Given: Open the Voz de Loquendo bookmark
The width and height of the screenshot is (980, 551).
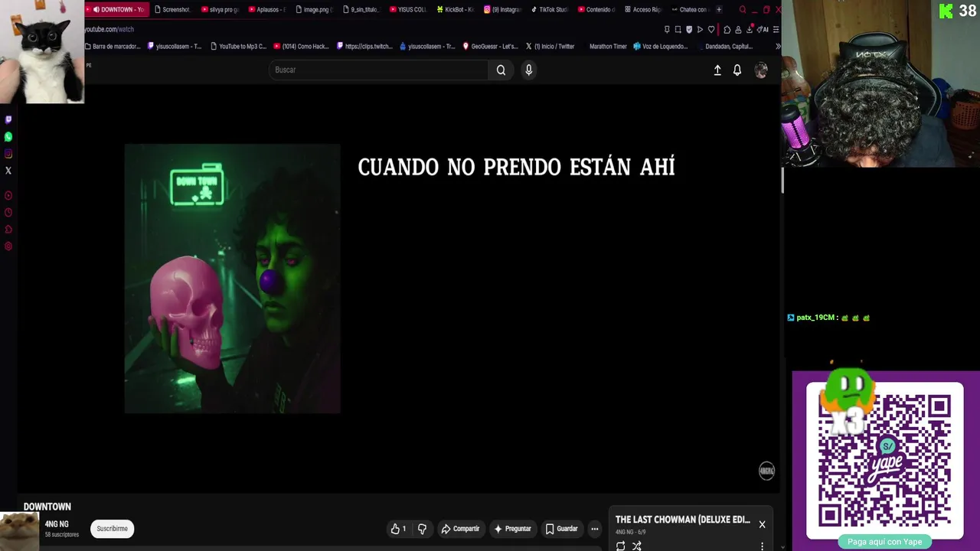Looking at the screenshot, I should tap(660, 46).
